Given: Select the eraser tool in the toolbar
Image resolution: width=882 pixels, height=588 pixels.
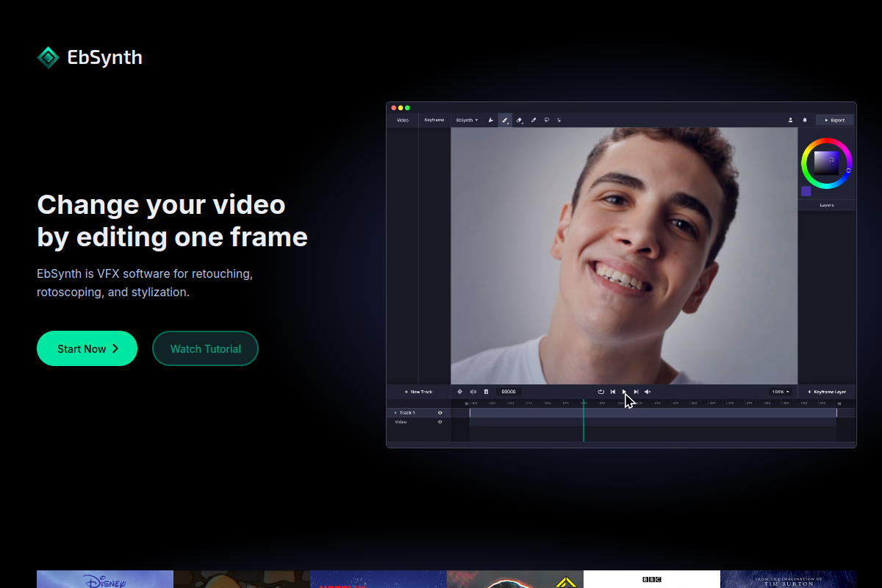Looking at the screenshot, I should (x=520, y=120).
